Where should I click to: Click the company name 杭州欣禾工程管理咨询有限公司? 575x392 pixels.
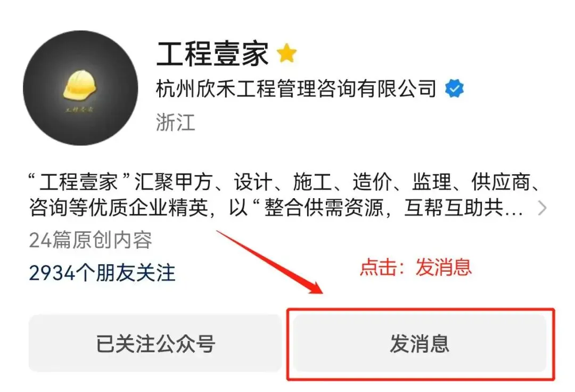[x=297, y=89]
